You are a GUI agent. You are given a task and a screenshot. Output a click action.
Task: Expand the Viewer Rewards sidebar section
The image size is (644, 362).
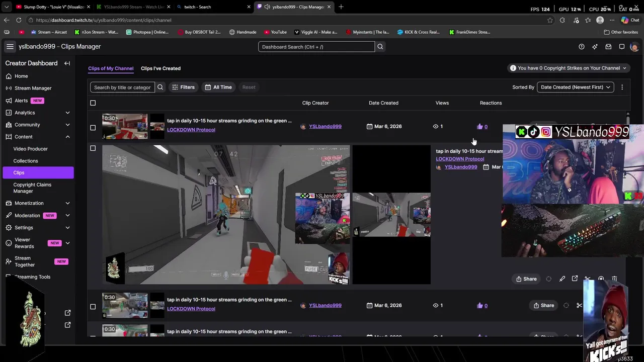pos(67,243)
